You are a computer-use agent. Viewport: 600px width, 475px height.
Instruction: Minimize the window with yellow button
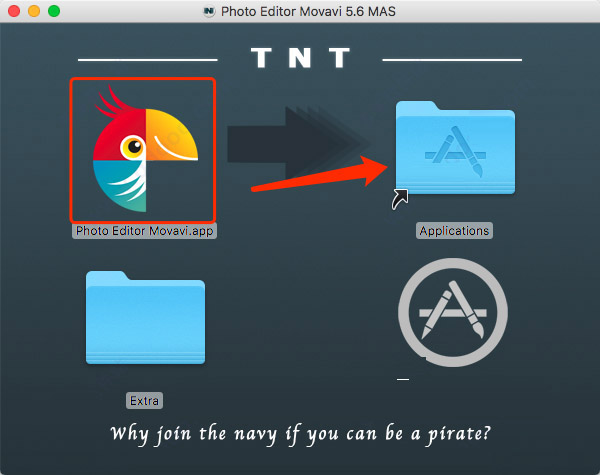tap(34, 11)
